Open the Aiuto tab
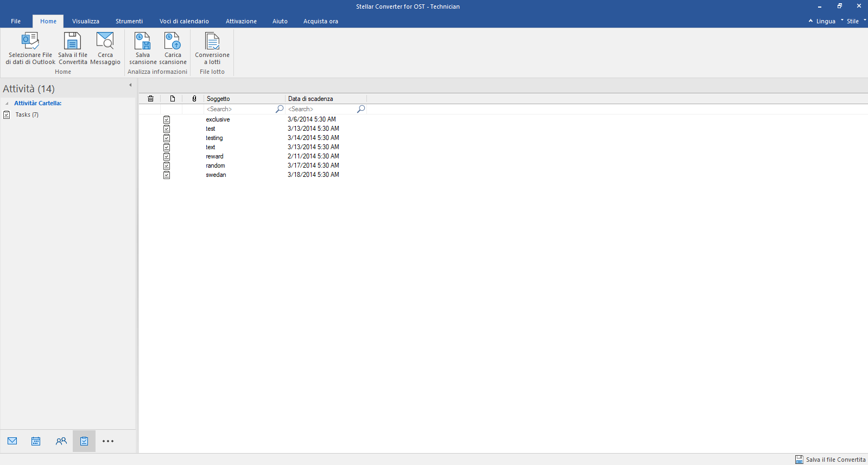Image resolution: width=868 pixels, height=465 pixels. click(280, 21)
